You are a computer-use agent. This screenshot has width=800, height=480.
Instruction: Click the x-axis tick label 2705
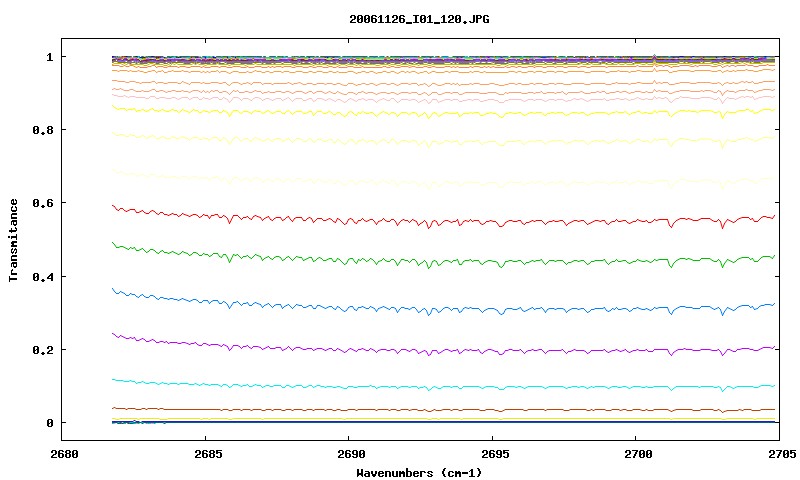coord(782,454)
